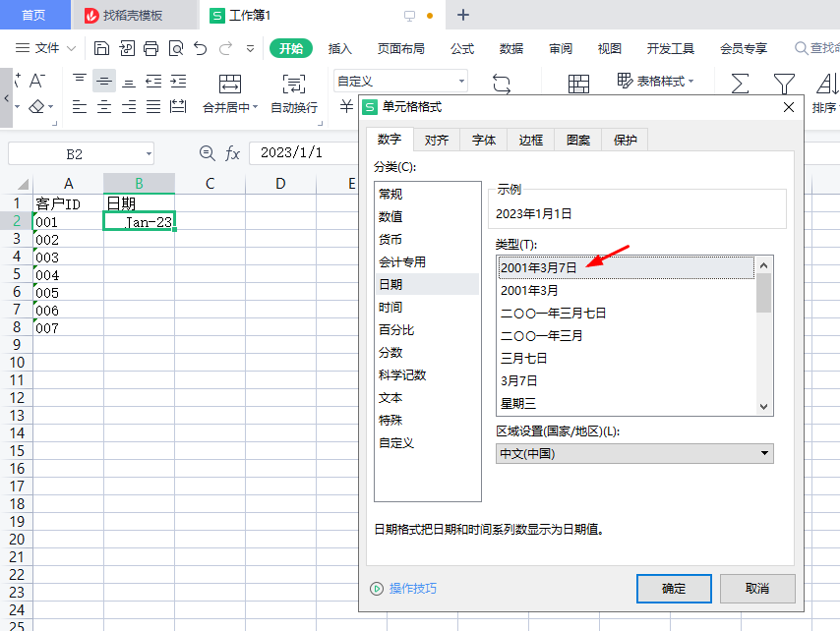Viewport: 840px width, 631px height.
Task: Click the export to PDF icon
Action: 127,48
